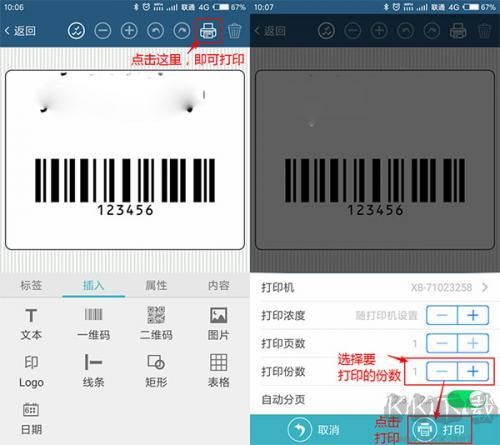Tap the 打印 button at the bottom
Image resolution: width=500 pixels, height=445 pixels.
(439, 430)
